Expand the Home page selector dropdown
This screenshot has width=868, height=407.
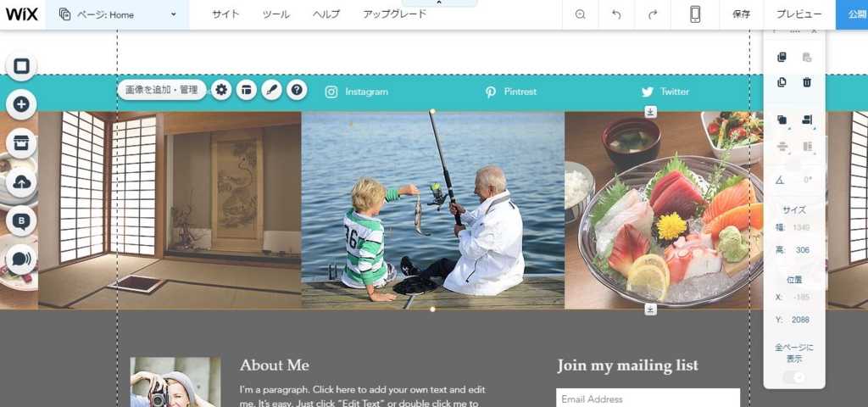coord(117,14)
